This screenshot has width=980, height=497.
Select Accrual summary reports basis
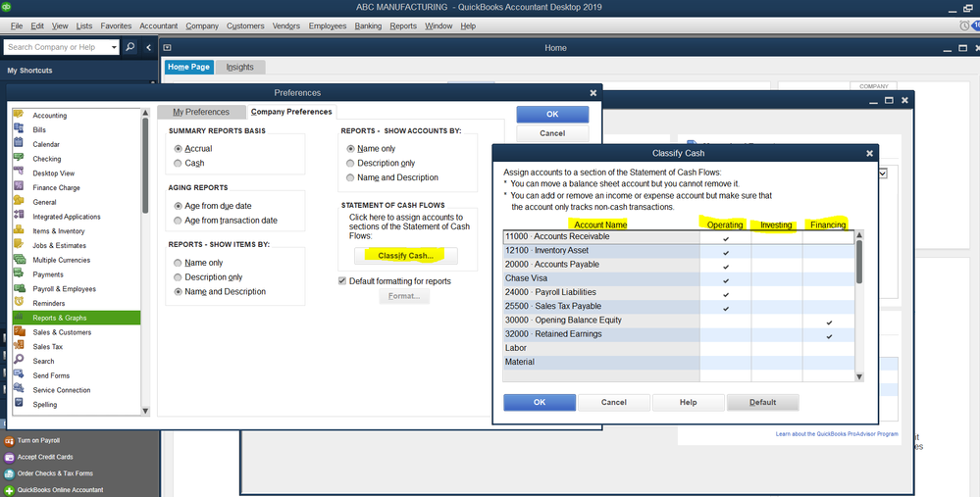(x=179, y=149)
